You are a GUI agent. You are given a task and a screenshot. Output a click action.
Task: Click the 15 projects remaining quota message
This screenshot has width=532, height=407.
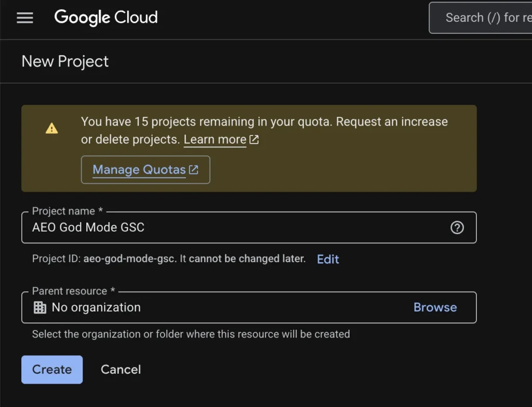(264, 122)
